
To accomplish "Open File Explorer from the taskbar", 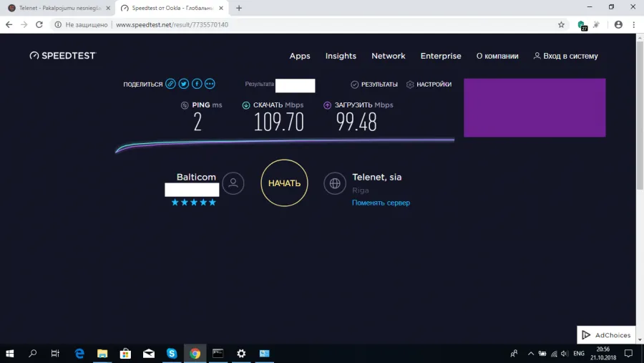I will click(102, 354).
